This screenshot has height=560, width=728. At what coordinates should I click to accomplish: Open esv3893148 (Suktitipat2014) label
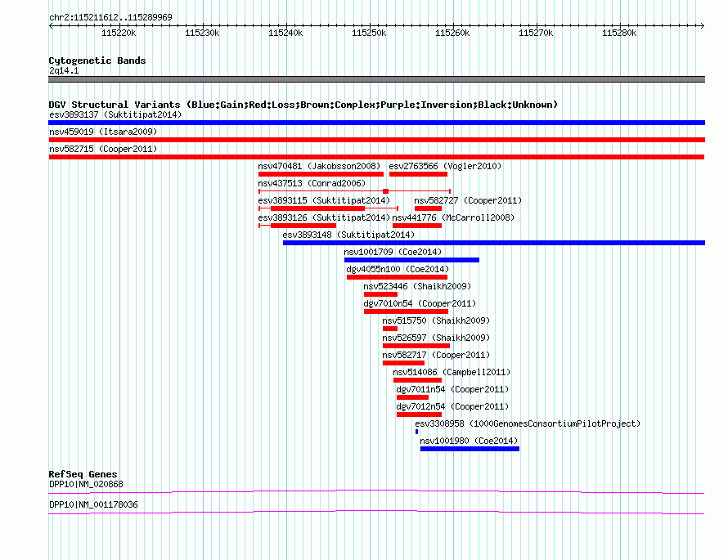348,235
